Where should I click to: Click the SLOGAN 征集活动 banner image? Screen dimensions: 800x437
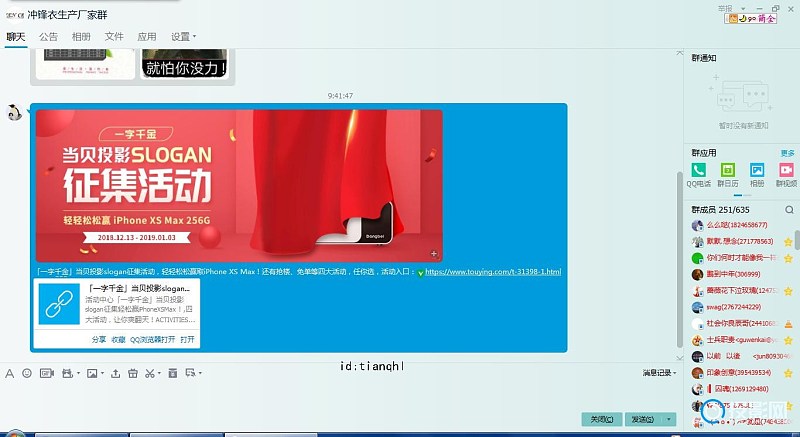(x=239, y=186)
